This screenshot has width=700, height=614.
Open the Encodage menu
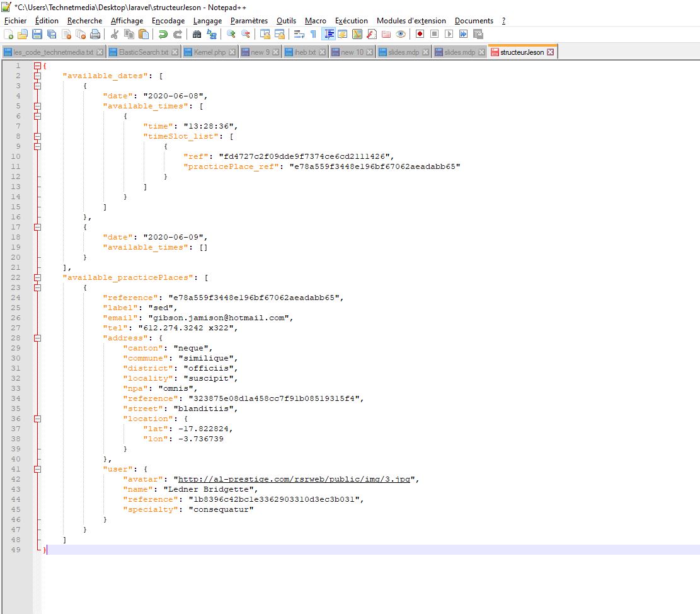pos(168,21)
